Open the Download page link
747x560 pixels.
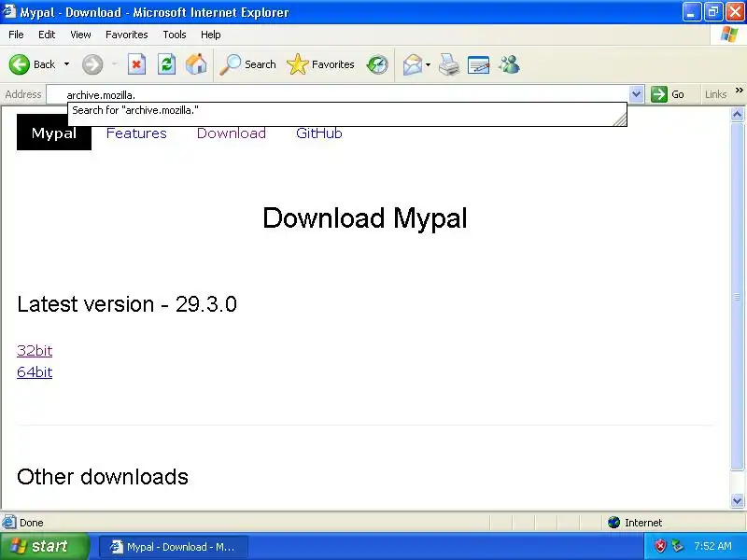(231, 133)
